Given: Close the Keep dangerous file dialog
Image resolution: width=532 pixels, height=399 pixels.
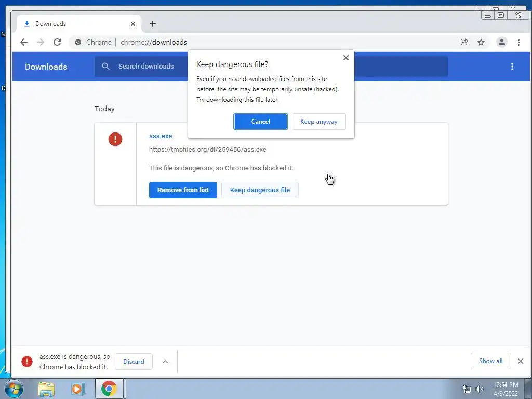Looking at the screenshot, I should [x=345, y=58].
